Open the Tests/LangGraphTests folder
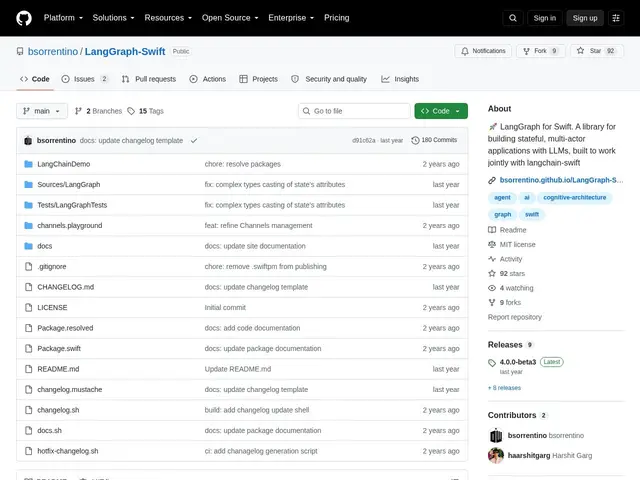 point(72,205)
